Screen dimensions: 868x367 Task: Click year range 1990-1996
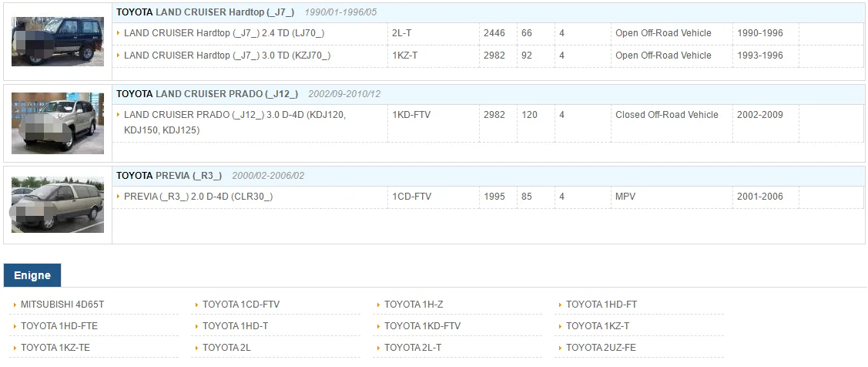pos(760,33)
